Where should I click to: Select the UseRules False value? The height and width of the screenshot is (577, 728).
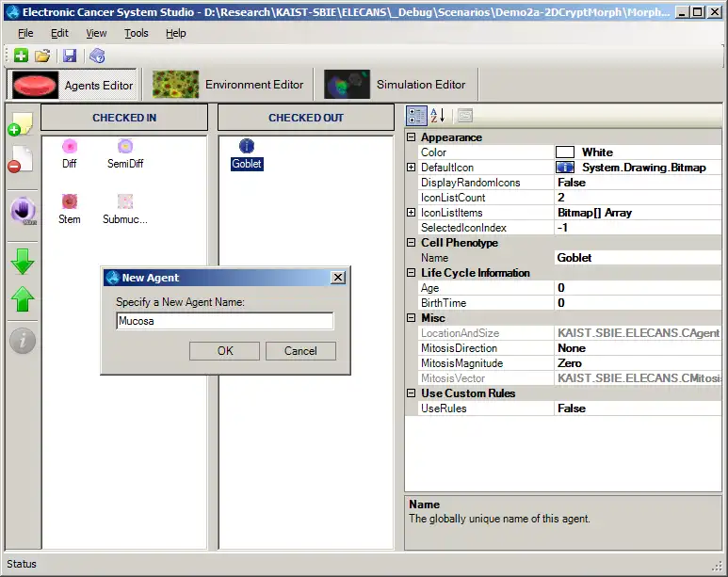(x=638, y=409)
